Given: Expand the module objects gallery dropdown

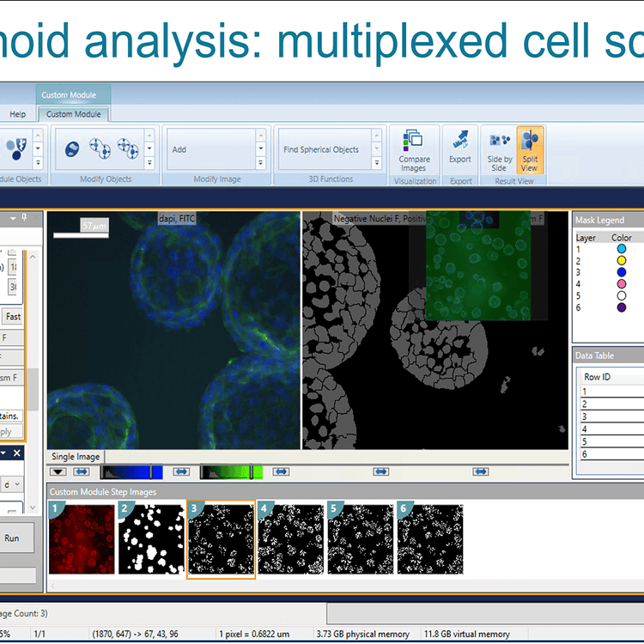Looking at the screenshot, I should pos(38,162).
